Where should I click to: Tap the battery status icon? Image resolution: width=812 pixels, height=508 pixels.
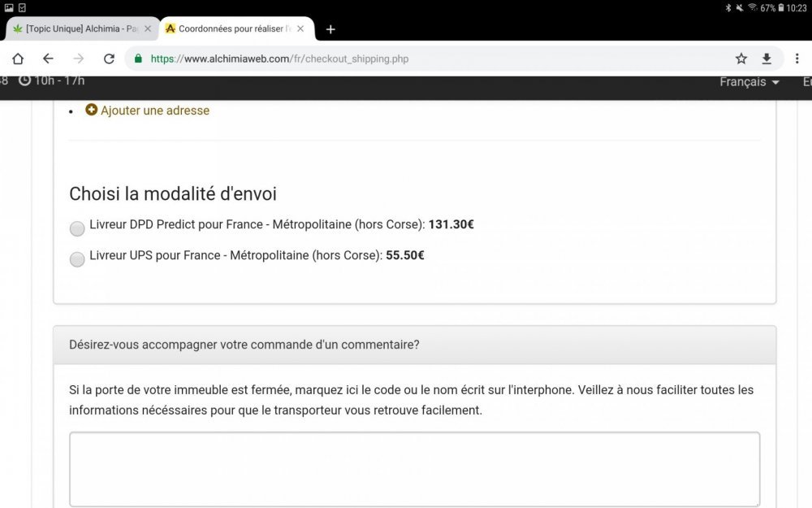pyautogui.click(x=781, y=8)
